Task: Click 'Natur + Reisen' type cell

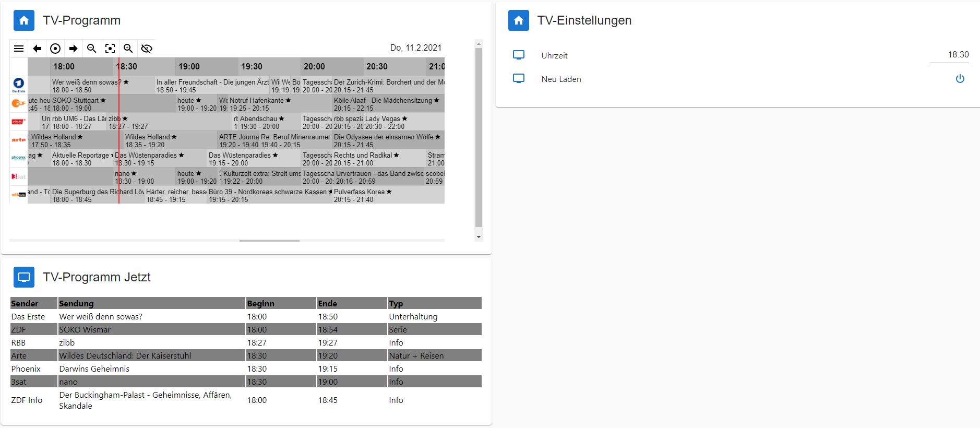Action: (435, 355)
